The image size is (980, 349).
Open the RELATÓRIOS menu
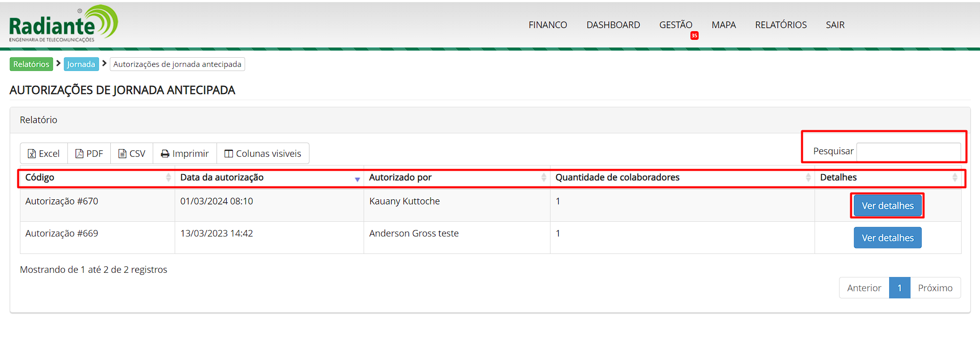point(780,25)
